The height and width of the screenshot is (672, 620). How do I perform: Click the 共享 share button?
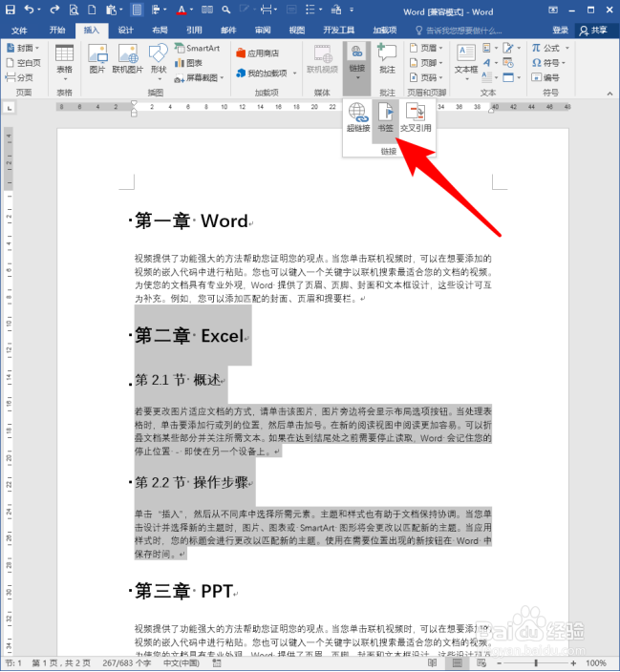pyautogui.click(x=594, y=30)
